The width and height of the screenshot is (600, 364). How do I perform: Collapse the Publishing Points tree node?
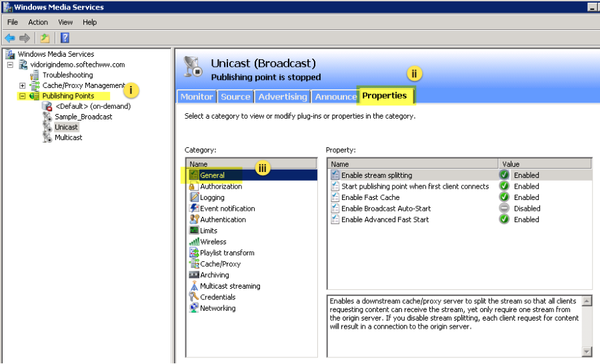(x=23, y=96)
